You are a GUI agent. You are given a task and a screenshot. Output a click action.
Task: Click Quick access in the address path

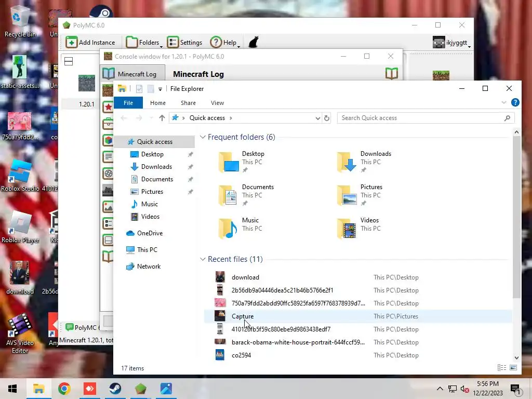coord(207,118)
